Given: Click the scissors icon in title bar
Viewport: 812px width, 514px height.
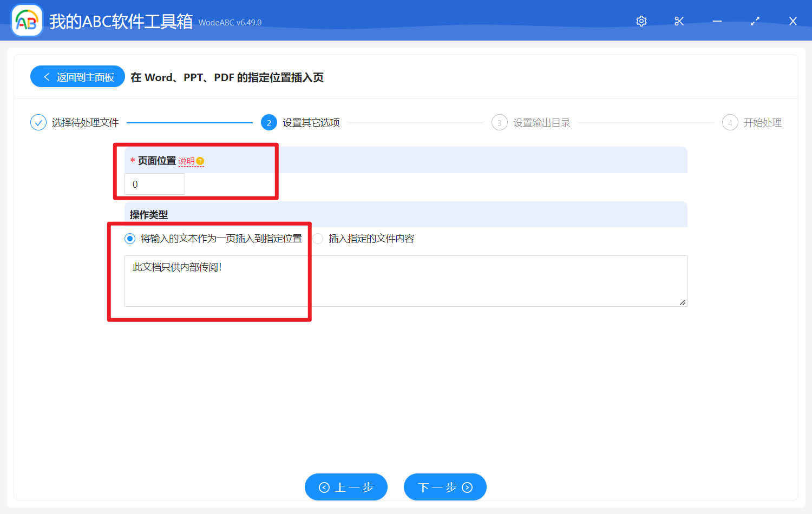Looking at the screenshot, I should click(679, 21).
